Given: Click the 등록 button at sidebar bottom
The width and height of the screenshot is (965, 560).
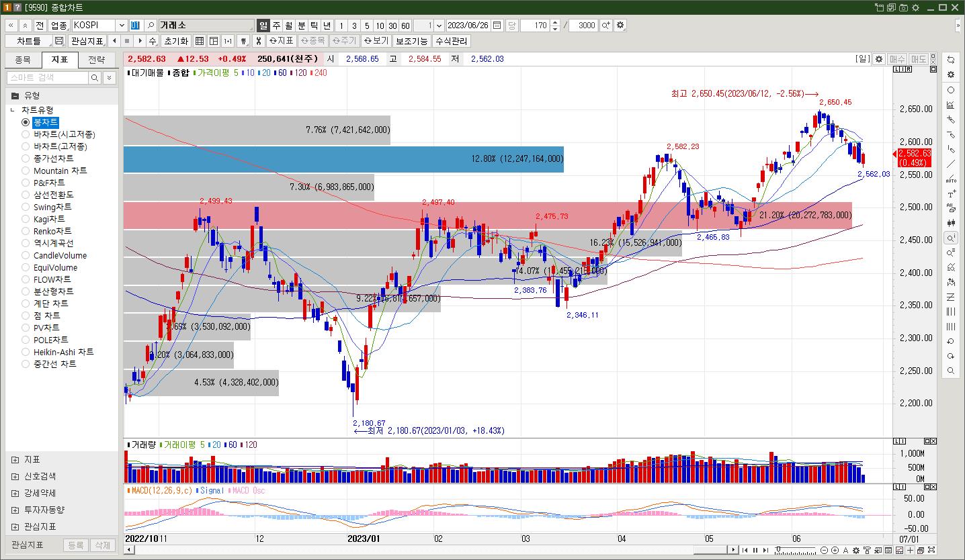Looking at the screenshot, I should pyautogui.click(x=76, y=545).
